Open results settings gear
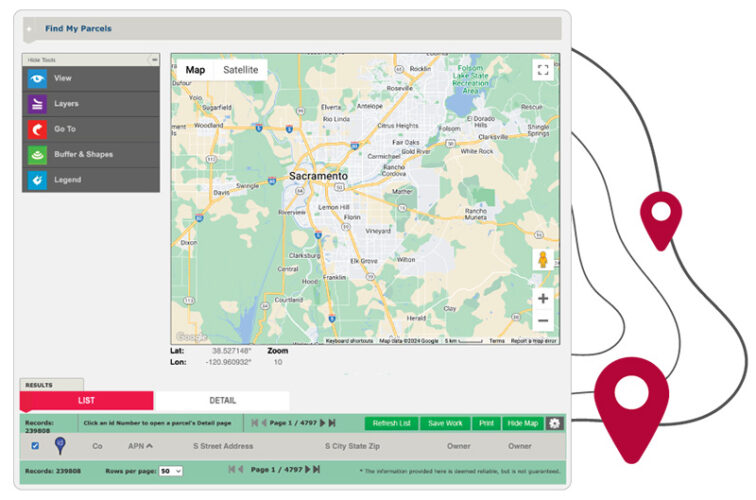Image resolution: width=756 pixels, height=500 pixels. coord(554,423)
